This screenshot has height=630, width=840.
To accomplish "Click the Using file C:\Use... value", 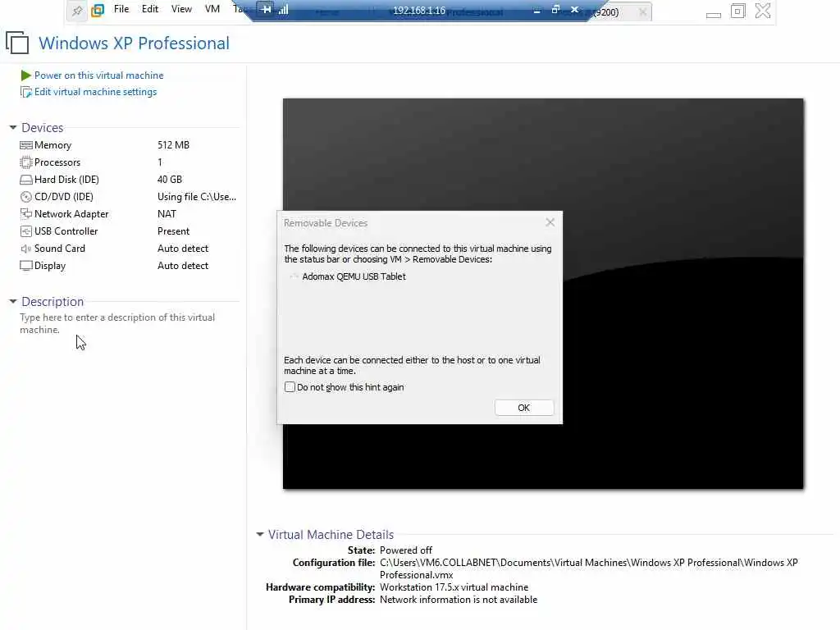I will click(197, 197).
